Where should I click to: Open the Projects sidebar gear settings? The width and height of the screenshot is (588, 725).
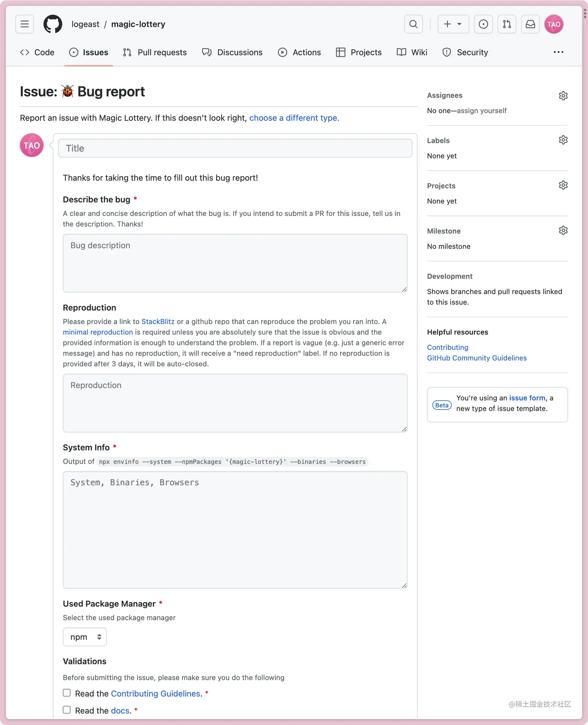coord(563,185)
